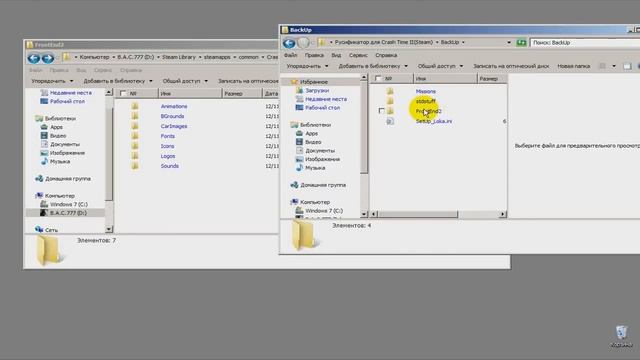This screenshot has width=640, height=360.
Task: Click the refresh icon beside BackUp address bar
Action: [521, 42]
